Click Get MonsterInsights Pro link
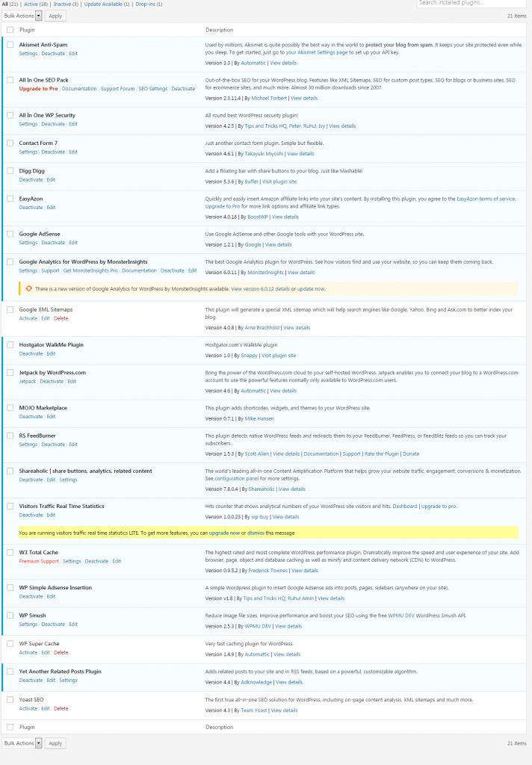Viewport: 532px width, 765px height. point(90,270)
